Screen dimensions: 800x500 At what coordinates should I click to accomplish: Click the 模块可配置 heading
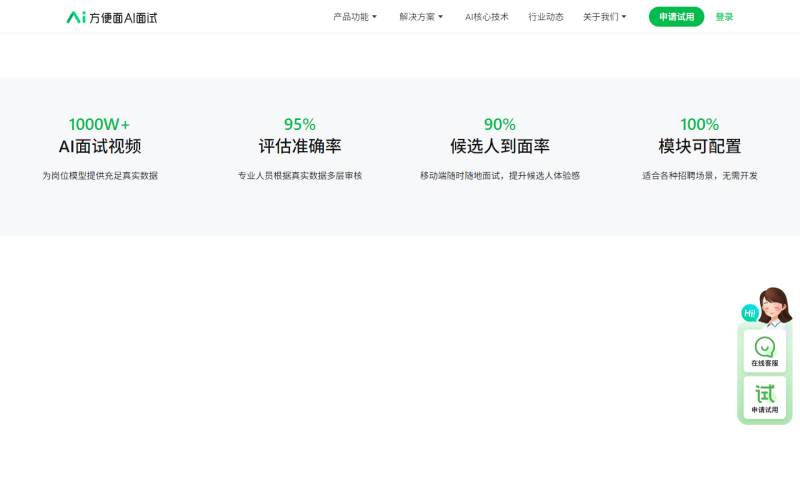(699, 146)
